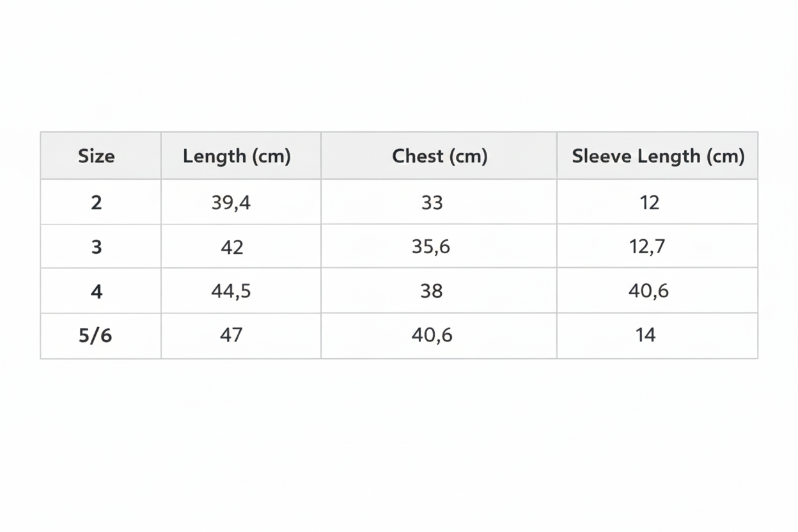The image size is (798, 532).
Task: Select the sleeve length value 12,7
Action: pyautogui.click(x=647, y=246)
